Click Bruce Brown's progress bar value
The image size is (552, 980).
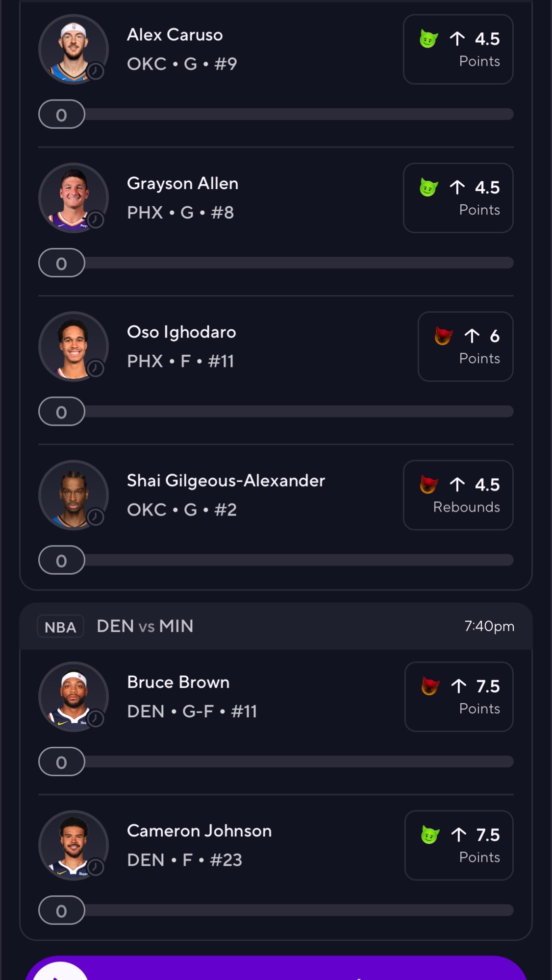click(61, 762)
